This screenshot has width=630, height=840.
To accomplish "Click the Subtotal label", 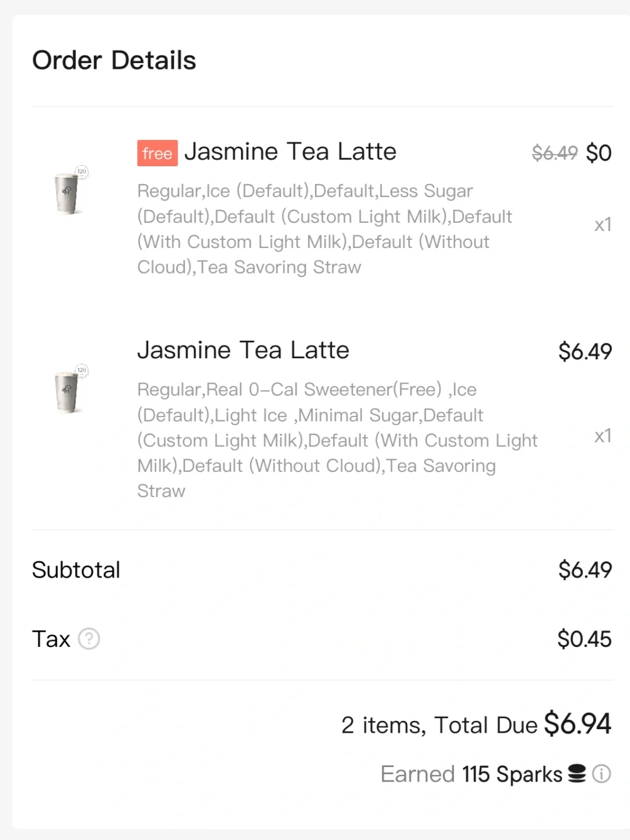I will pyautogui.click(x=76, y=570).
